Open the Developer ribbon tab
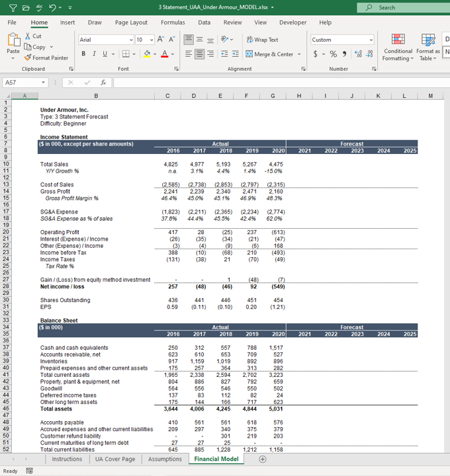 (293, 22)
